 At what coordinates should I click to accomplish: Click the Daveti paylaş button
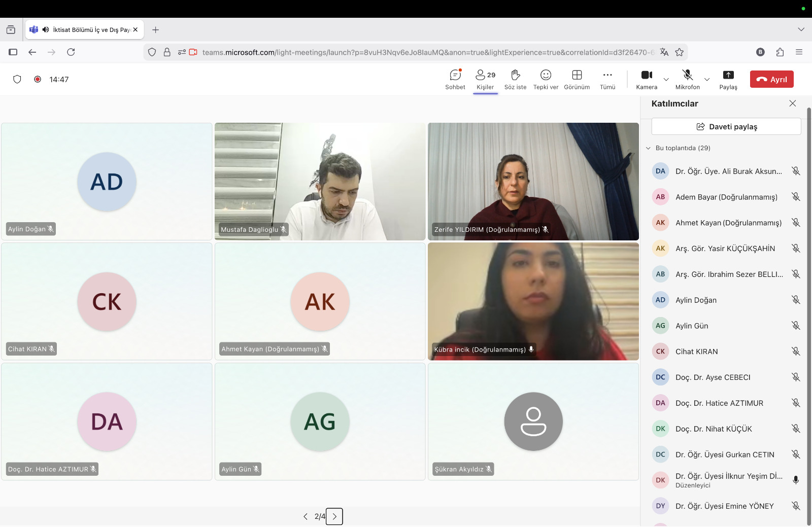pyautogui.click(x=726, y=127)
